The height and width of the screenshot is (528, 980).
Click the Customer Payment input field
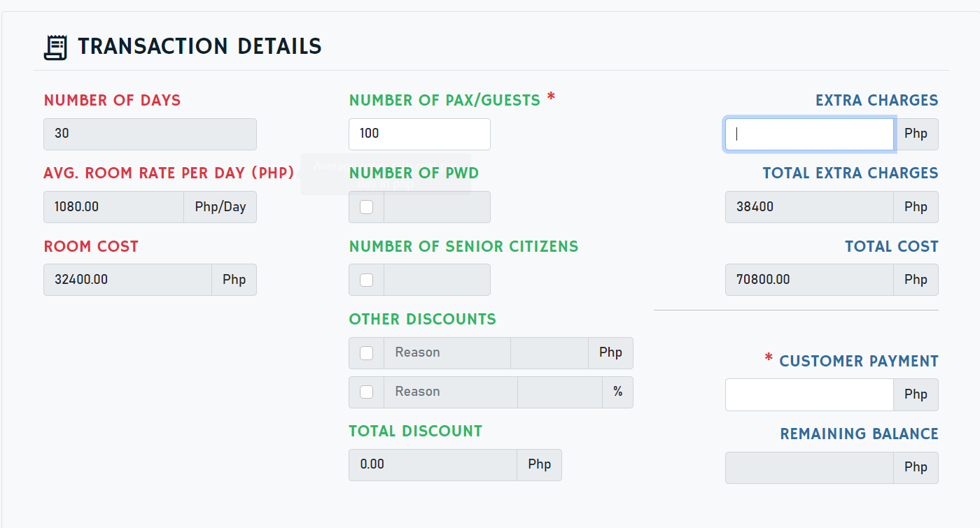pos(809,394)
